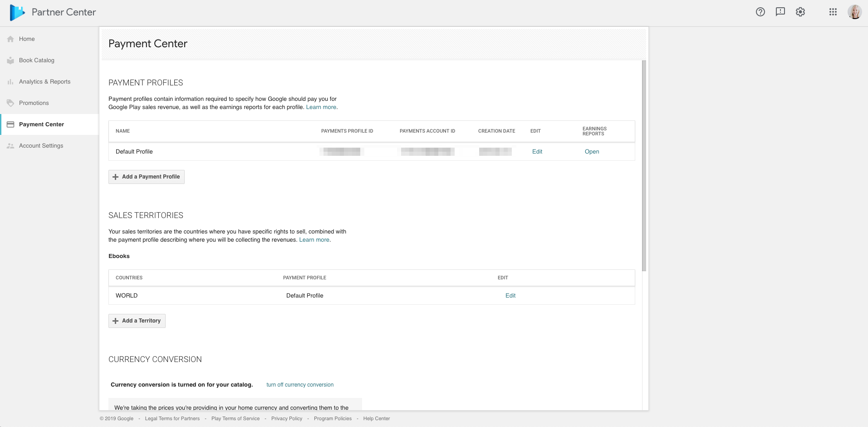Click the Home house icon in sidebar
The height and width of the screenshot is (427, 868).
10,39
